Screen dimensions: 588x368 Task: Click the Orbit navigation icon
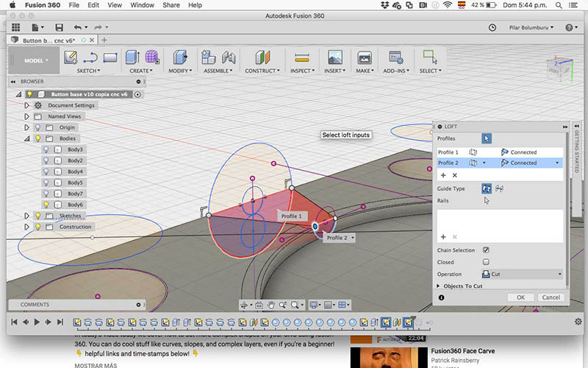pyautogui.click(x=245, y=305)
